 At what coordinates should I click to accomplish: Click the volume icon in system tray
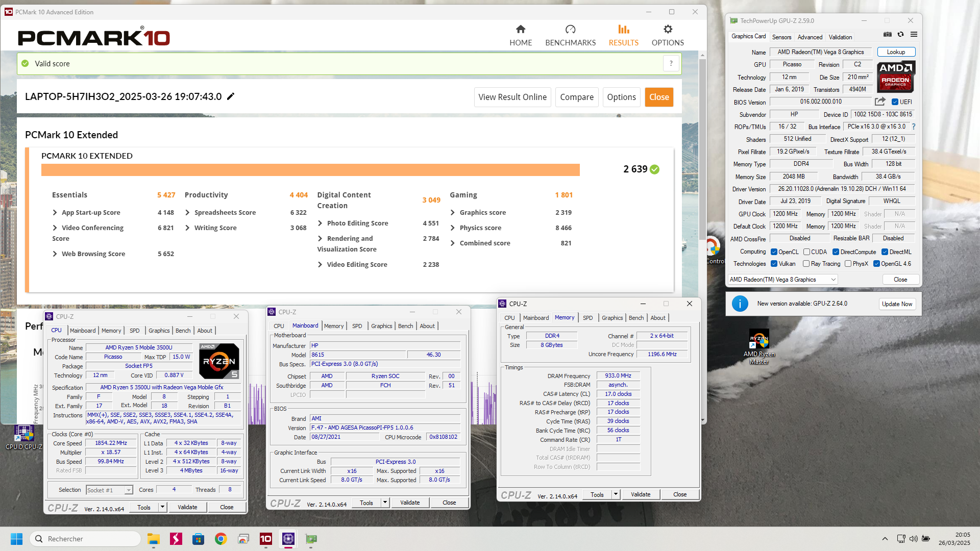point(914,539)
